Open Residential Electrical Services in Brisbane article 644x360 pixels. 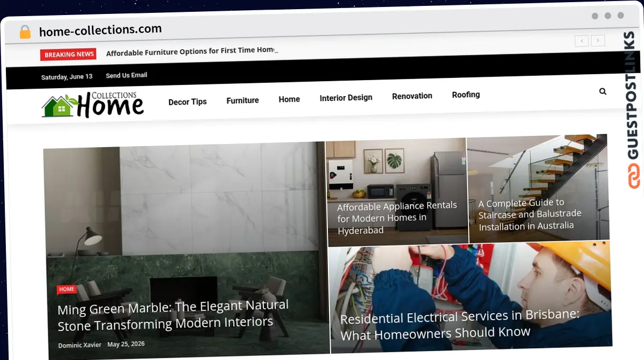(460, 324)
